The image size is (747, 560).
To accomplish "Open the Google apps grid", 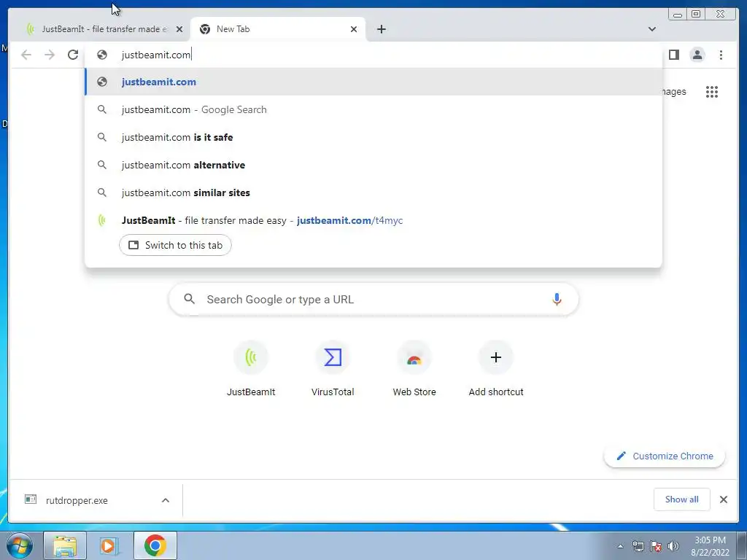I will click(712, 91).
